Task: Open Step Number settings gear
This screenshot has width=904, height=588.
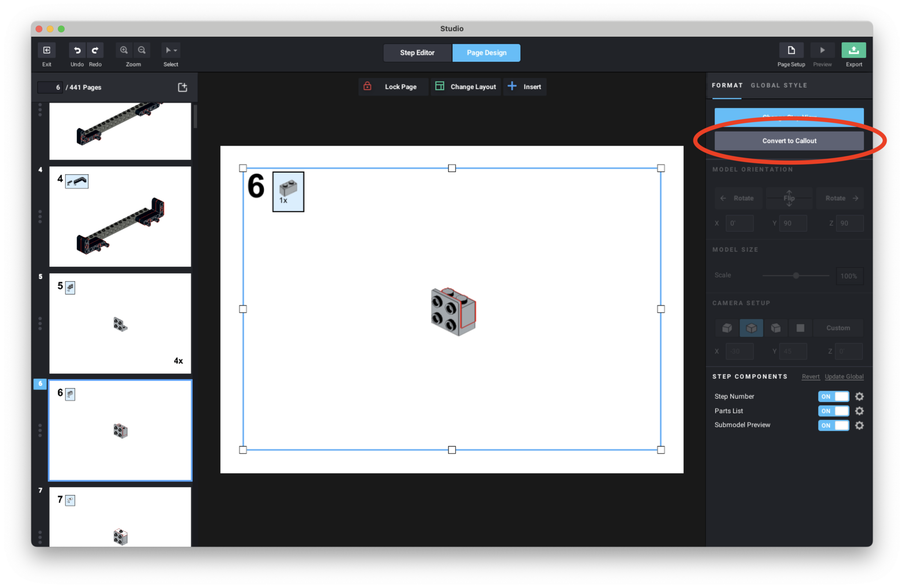Action: point(859,396)
